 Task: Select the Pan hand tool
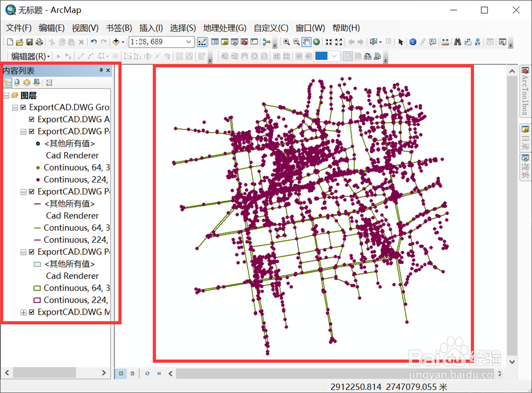tap(306, 42)
